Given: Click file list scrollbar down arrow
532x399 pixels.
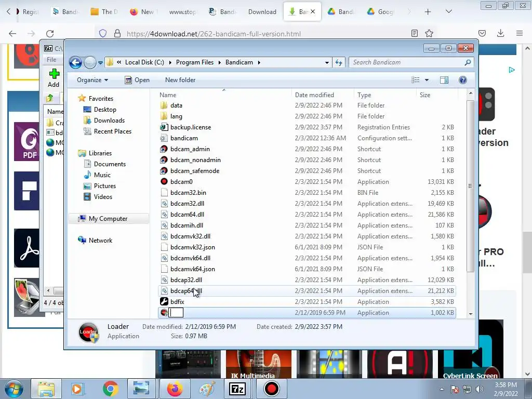Looking at the screenshot, I should (471, 314).
